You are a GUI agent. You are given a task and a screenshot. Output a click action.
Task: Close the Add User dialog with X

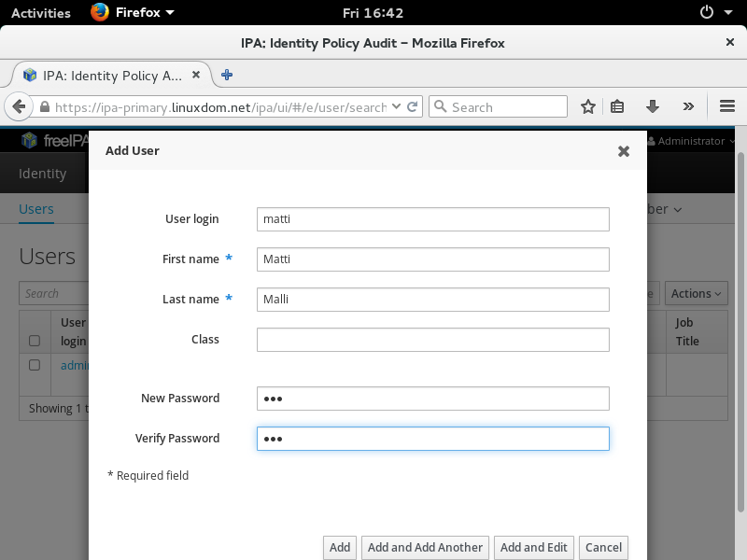(x=624, y=151)
